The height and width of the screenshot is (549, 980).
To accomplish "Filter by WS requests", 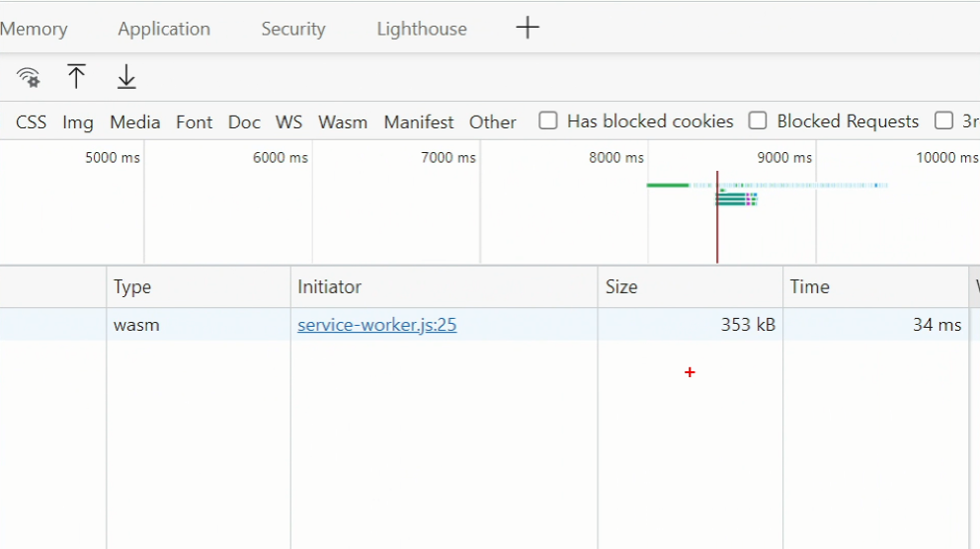I will pyautogui.click(x=288, y=122).
